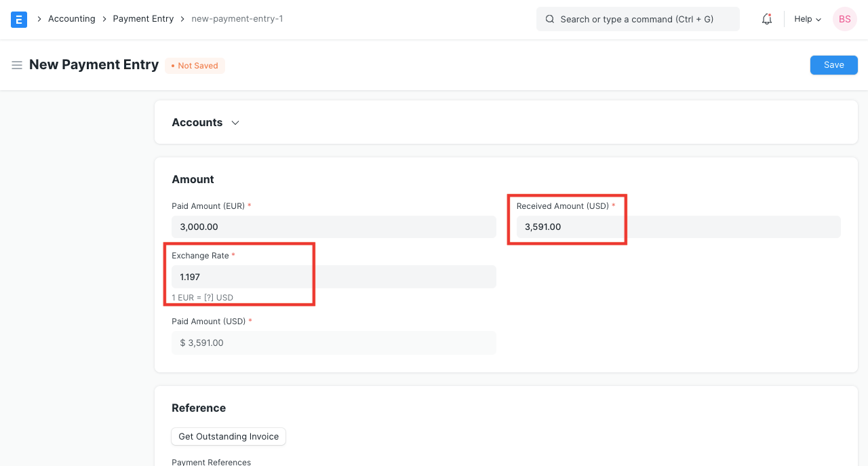Image resolution: width=868 pixels, height=466 pixels.
Task: Expand the Accounts section chevron
Action: [235, 123]
